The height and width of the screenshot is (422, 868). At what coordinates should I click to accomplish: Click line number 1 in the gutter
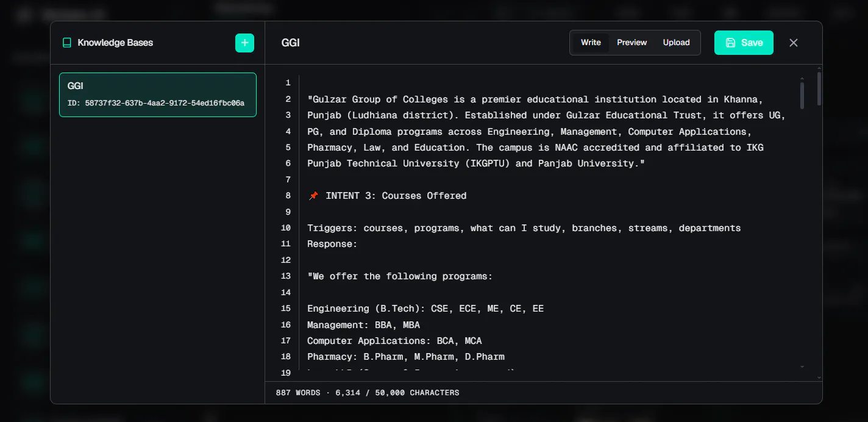(x=288, y=83)
